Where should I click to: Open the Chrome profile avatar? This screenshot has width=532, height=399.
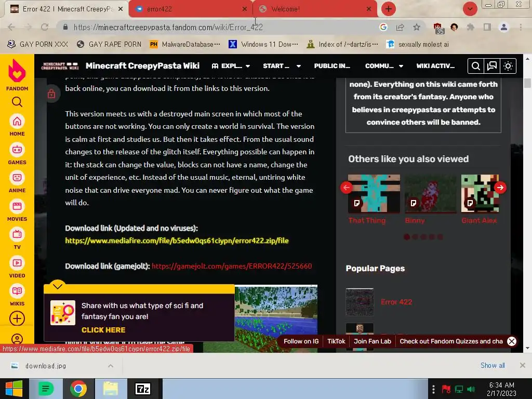click(x=504, y=27)
